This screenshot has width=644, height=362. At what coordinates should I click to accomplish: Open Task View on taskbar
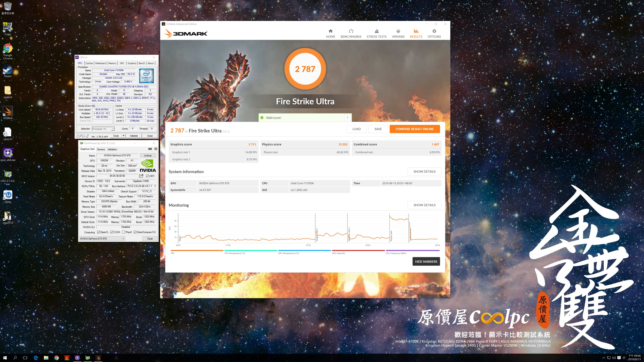[25, 358]
